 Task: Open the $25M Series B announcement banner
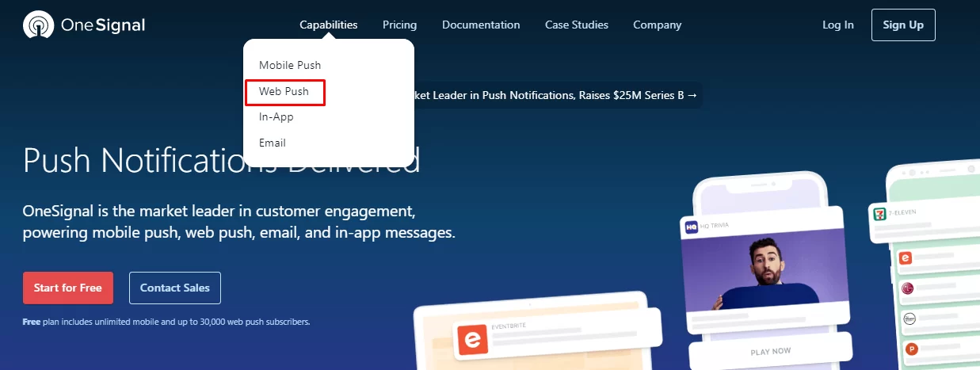tap(557, 95)
